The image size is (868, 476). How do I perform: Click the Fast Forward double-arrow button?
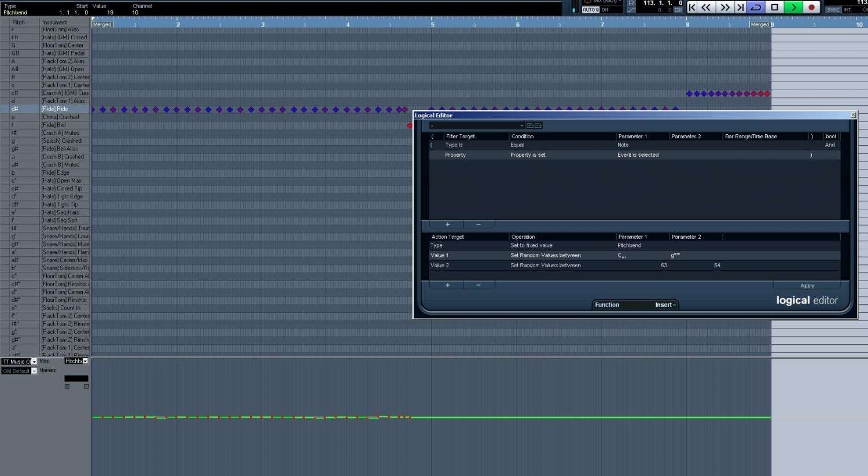[x=724, y=8]
